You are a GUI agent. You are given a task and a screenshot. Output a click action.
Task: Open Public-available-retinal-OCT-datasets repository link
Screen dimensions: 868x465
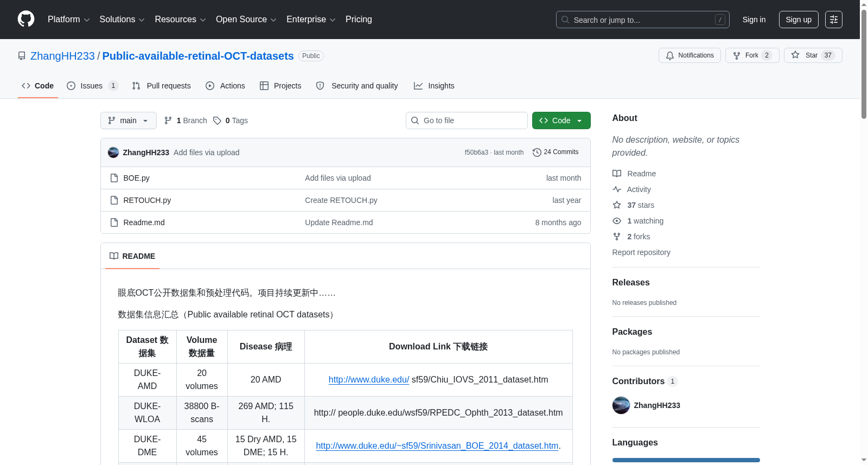[198, 56]
